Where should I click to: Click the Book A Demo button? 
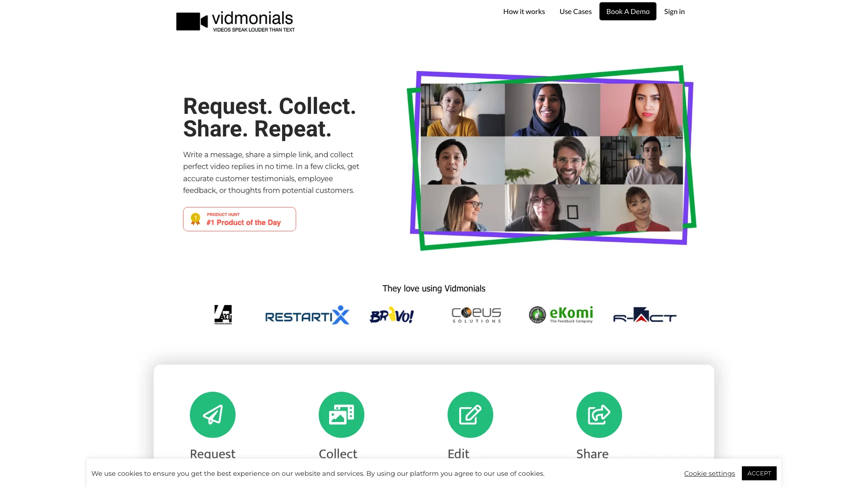pyautogui.click(x=628, y=11)
